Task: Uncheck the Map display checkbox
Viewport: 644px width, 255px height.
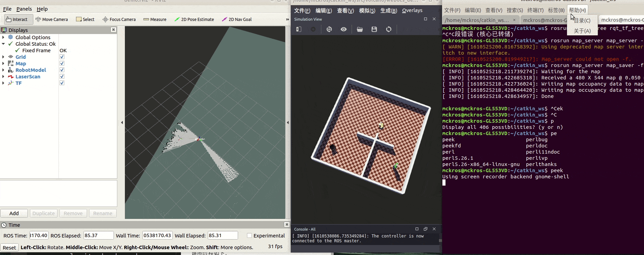Action: [62, 63]
